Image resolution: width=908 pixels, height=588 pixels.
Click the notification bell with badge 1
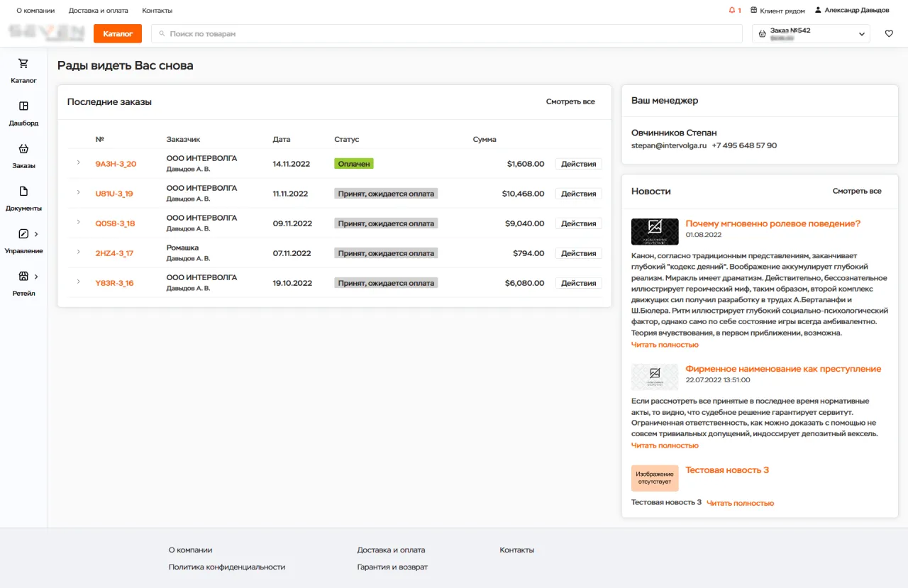[732, 10]
